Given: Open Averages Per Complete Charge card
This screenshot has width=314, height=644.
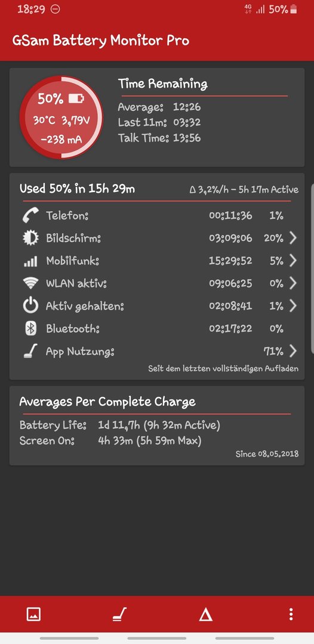Looking at the screenshot, I should 157,426.
